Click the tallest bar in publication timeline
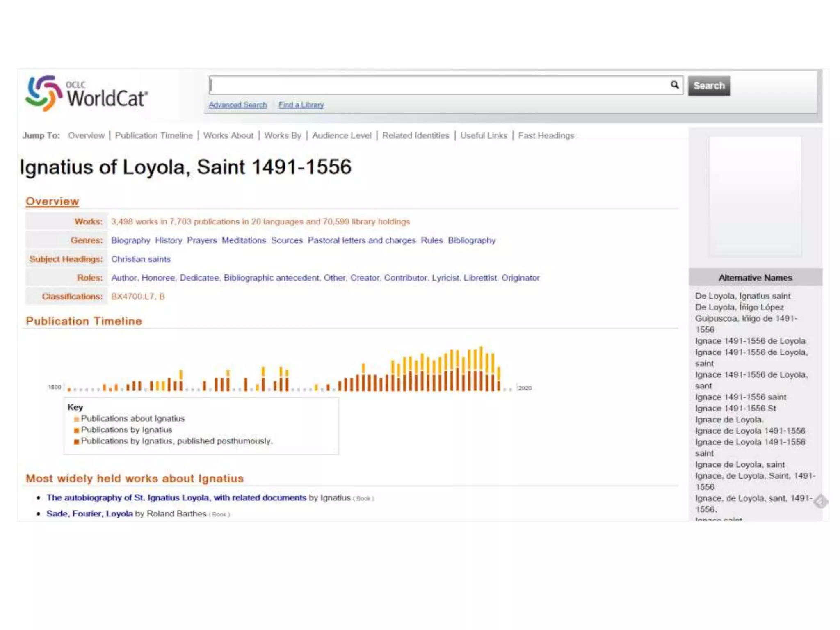The image size is (840, 630). [481, 369]
